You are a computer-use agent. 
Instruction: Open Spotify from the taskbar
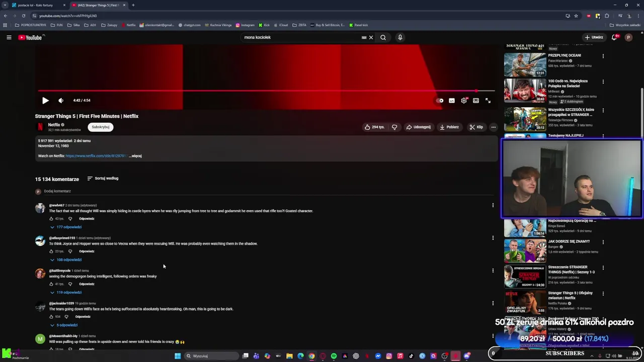tap(334, 356)
